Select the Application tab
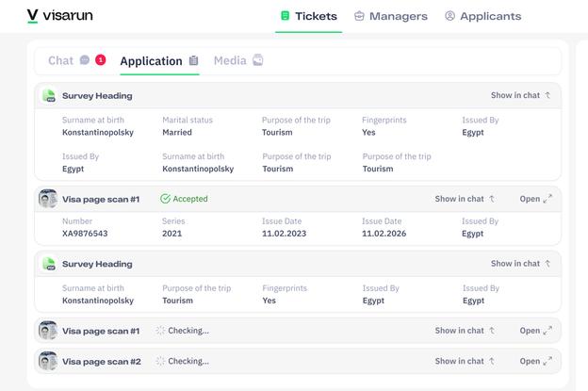 coord(159,61)
